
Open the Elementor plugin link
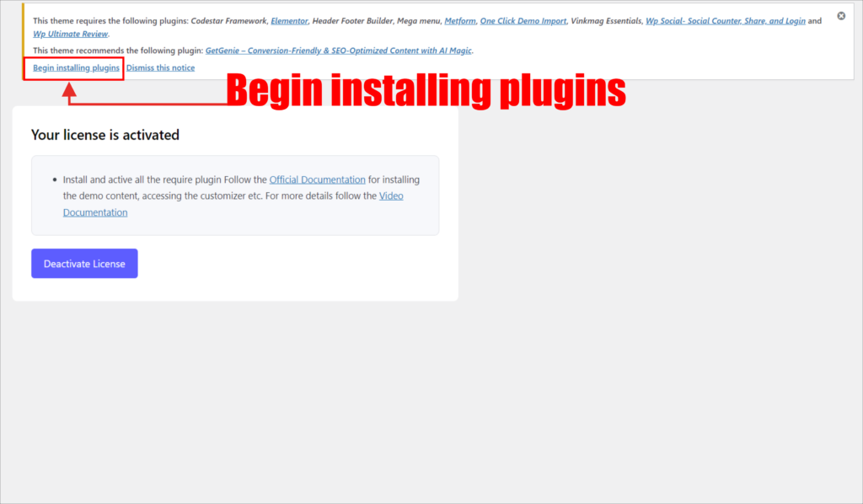[x=289, y=20]
